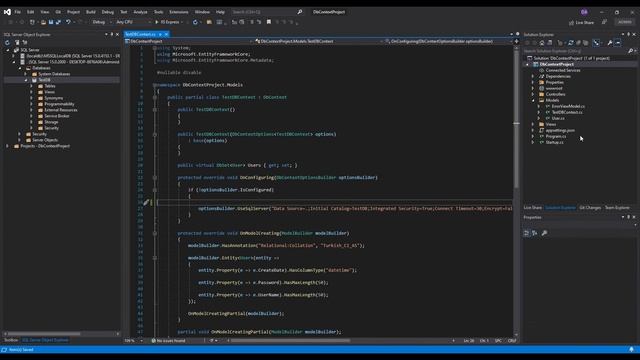
Task: Open the Tools menu
Action: point(158,12)
